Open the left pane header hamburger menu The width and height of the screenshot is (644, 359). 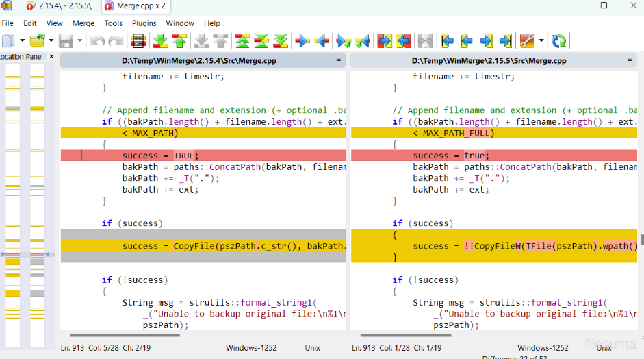(338, 61)
